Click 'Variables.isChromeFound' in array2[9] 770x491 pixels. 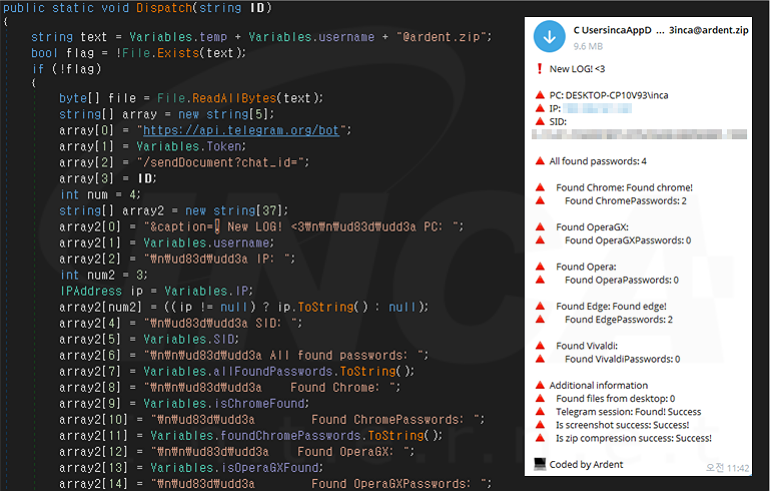pyautogui.click(x=224, y=404)
